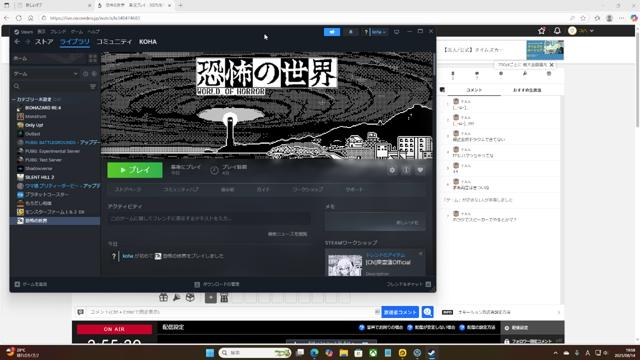The image size is (640, 360).
Task: Expand the games collection dropdown
Action: pyautogui.click(x=76, y=74)
